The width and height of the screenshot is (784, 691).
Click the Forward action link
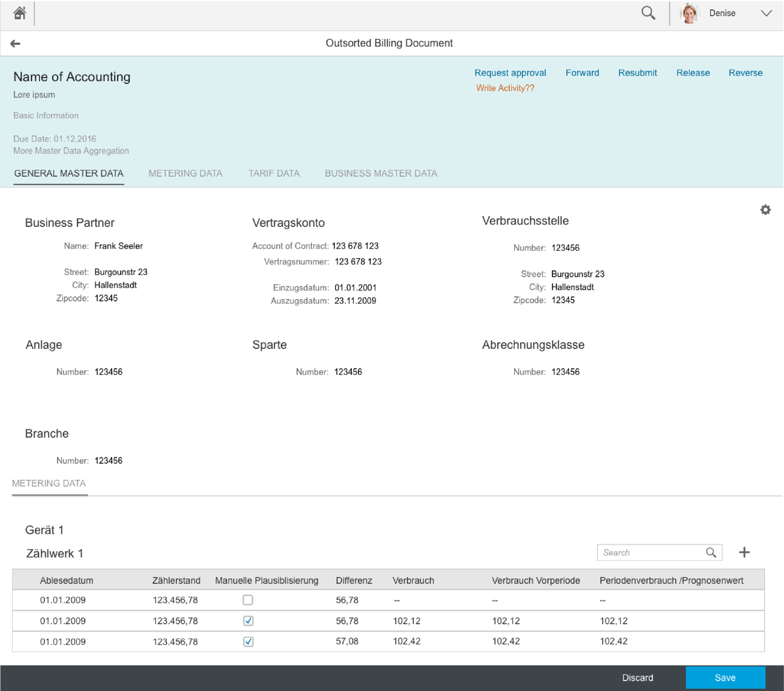(582, 73)
